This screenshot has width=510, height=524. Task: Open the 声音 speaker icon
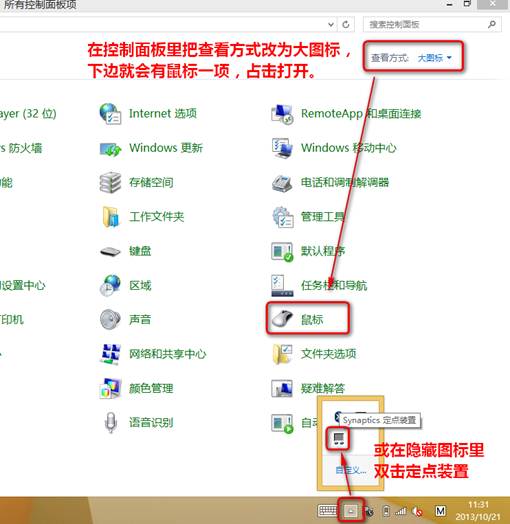point(110,319)
